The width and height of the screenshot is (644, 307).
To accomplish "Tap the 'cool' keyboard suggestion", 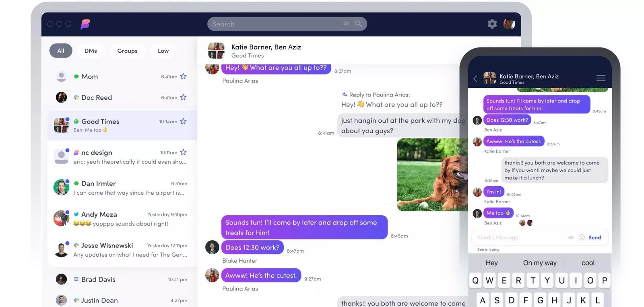I will pos(588,263).
